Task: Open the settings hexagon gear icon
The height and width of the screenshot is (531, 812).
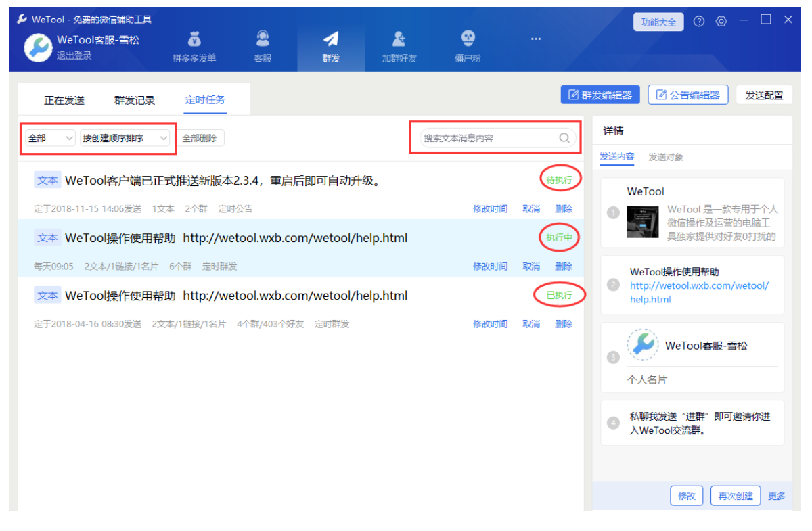Action: click(721, 22)
